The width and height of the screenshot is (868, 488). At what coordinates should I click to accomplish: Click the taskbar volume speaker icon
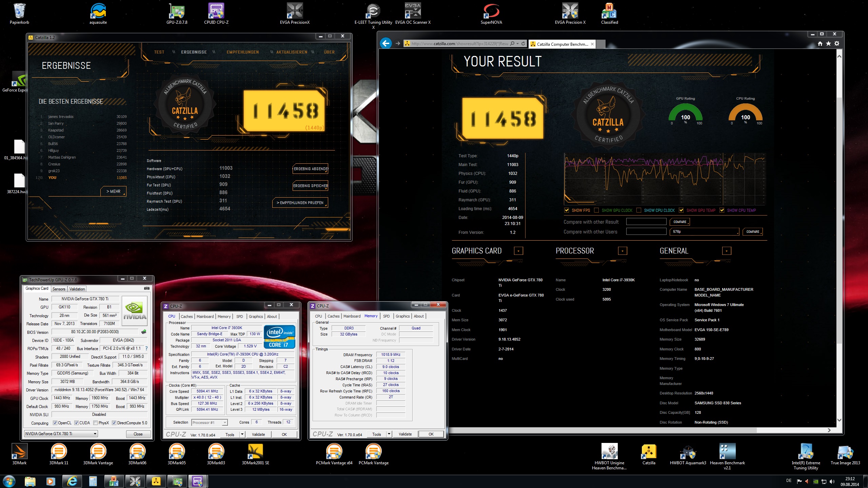pos(832,481)
